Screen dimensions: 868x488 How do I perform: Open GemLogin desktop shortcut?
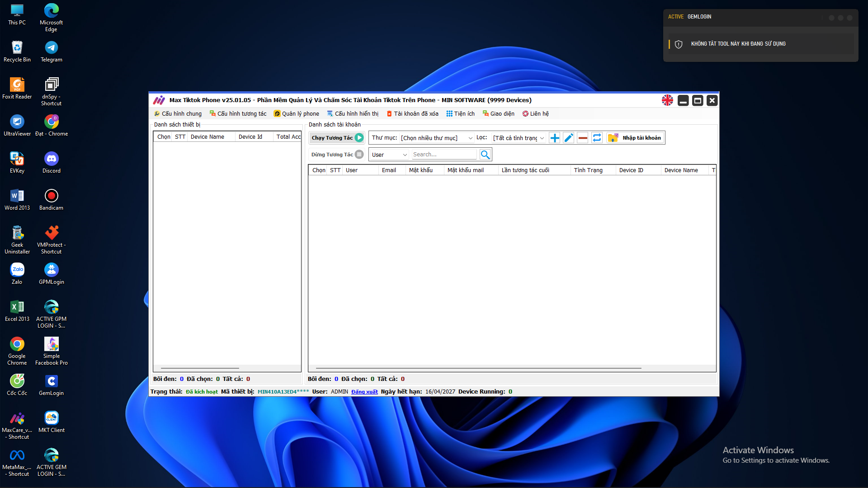click(x=52, y=385)
